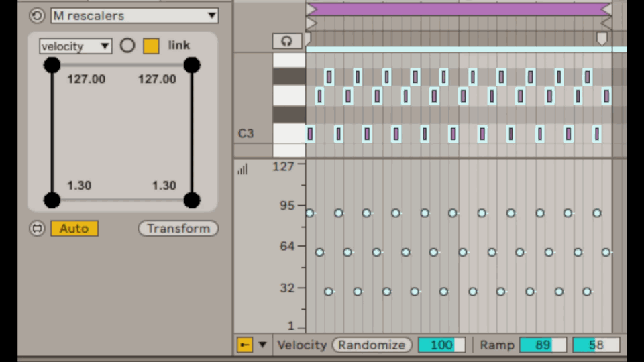Click the small icon left of Auto

37,229
